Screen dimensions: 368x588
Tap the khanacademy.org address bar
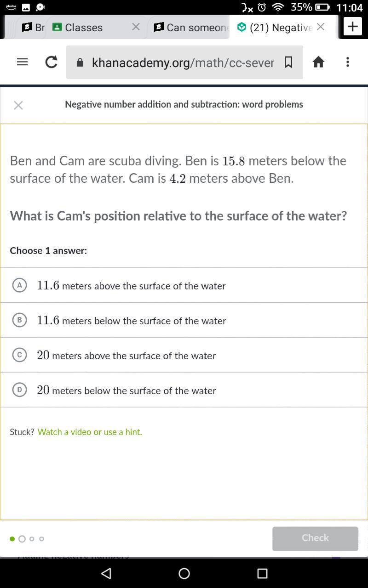click(x=182, y=62)
